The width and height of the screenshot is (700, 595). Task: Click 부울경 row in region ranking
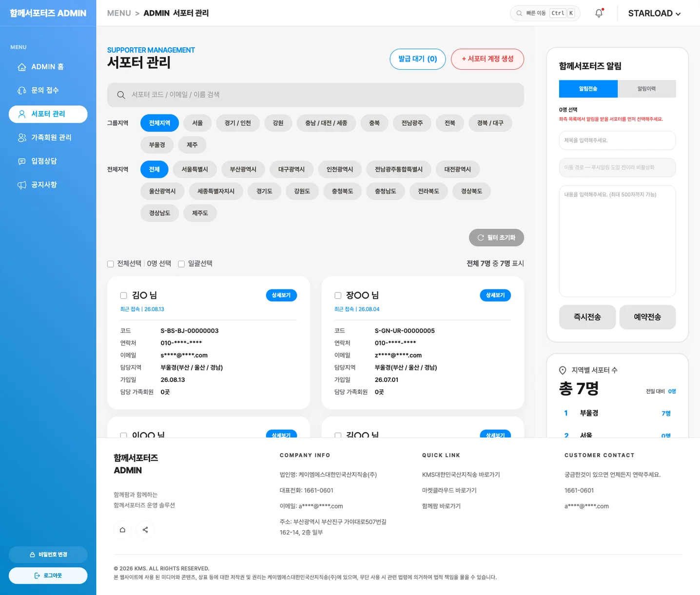[617, 413]
